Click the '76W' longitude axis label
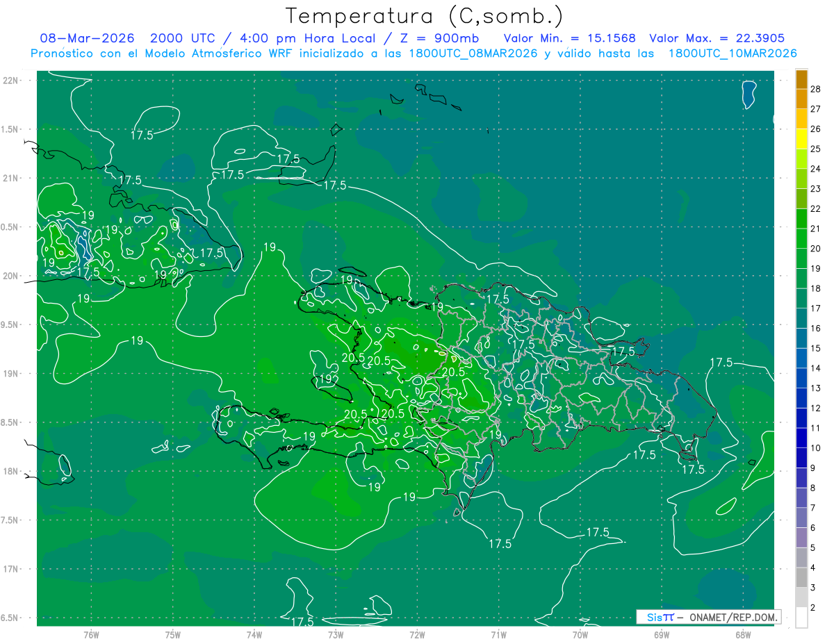Image resolution: width=834 pixels, height=644 pixels. pyautogui.click(x=91, y=634)
